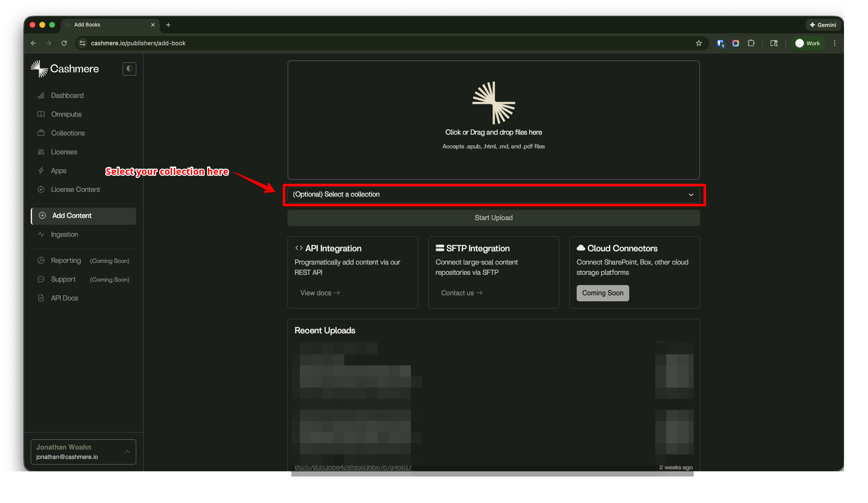Click the blue extension icon with badge
This screenshot has height=503, width=868.
721,44
